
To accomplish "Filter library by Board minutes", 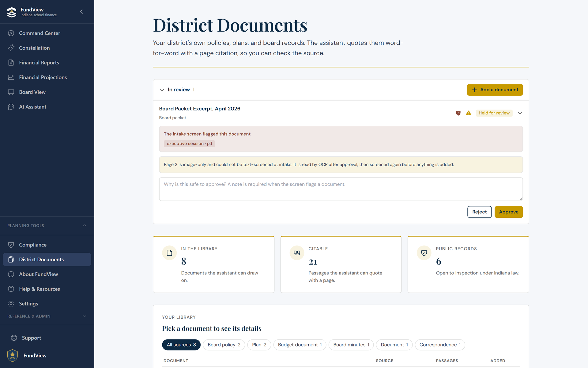I will 351,345.
